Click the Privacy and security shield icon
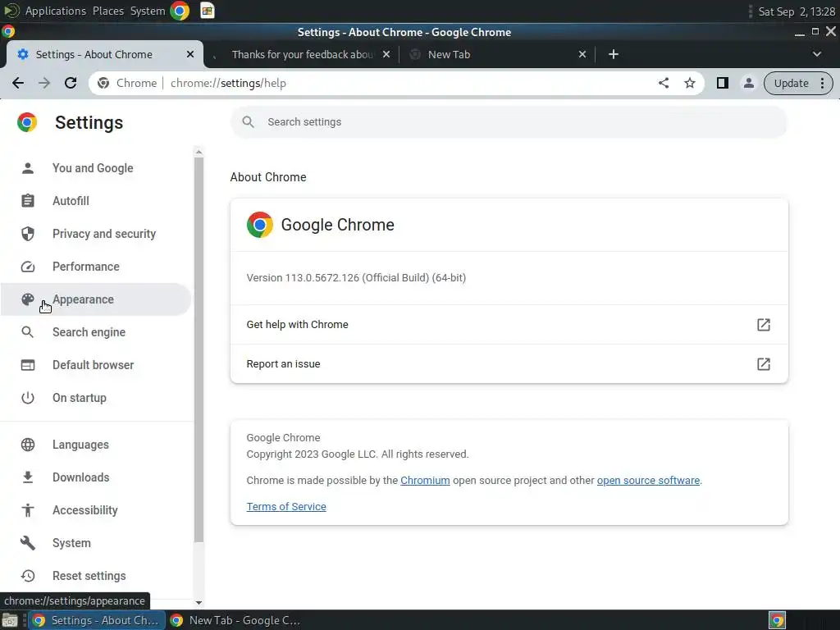 coord(28,234)
